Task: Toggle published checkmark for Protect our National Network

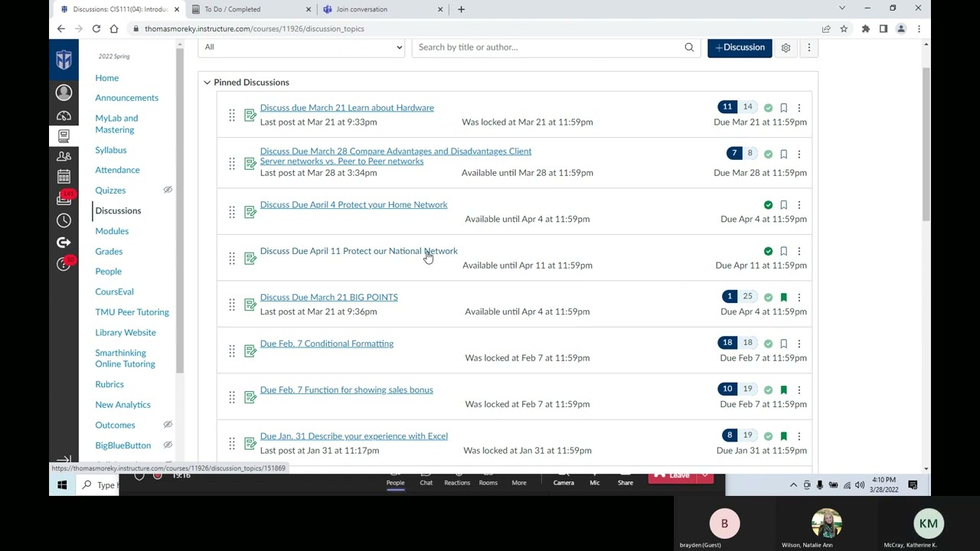Action: click(768, 251)
